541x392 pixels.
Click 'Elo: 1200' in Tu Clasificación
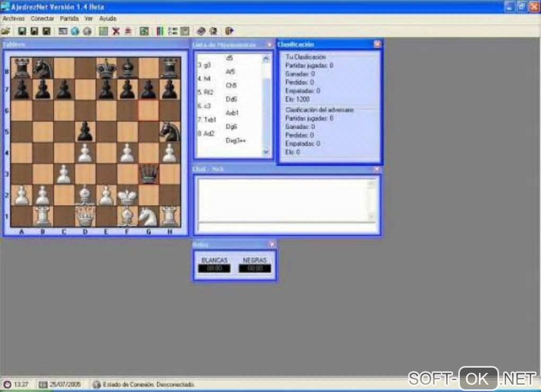click(x=298, y=99)
